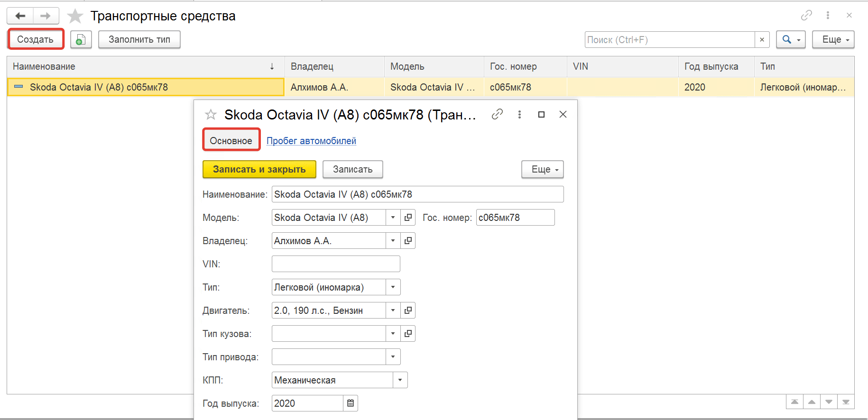Sort by the Владелец column header
The height and width of the screenshot is (420, 868).
tap(334, 67)
